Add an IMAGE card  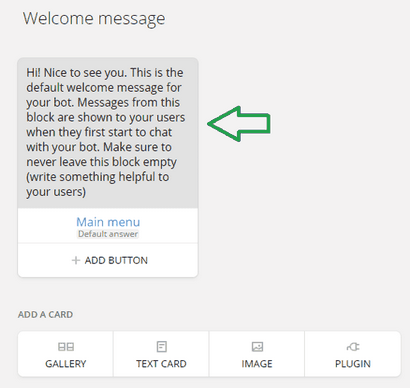(257, 354)
